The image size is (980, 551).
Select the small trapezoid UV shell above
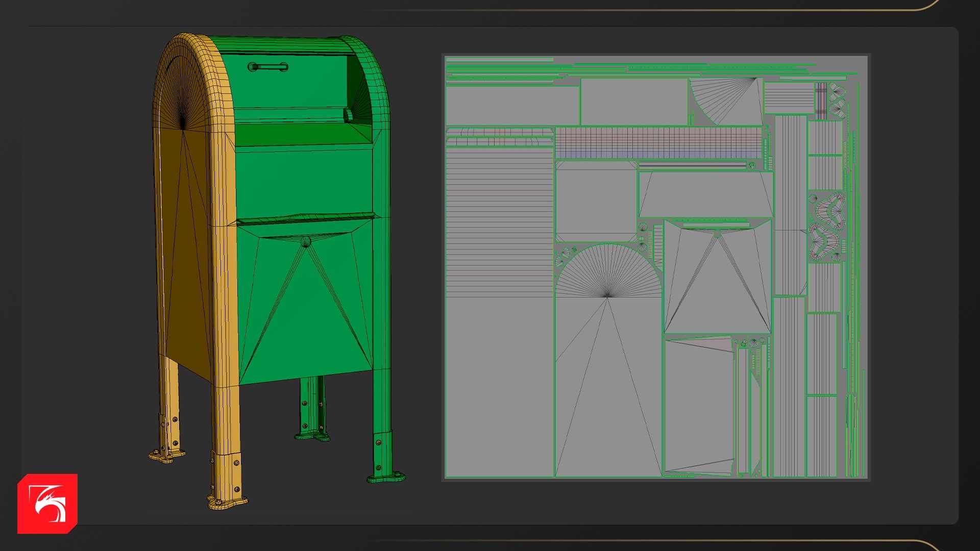point(706,195)
